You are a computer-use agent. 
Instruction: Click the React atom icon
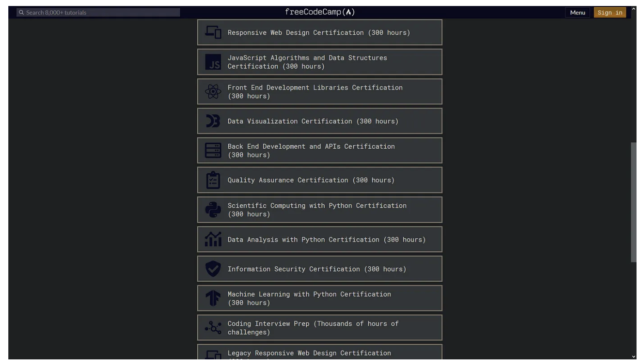point(213,91)
